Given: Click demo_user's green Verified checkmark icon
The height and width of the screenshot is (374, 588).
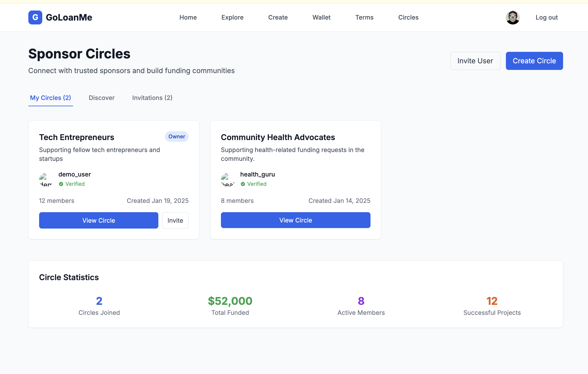Looking at the screenshot, I should tap(61, 184).
